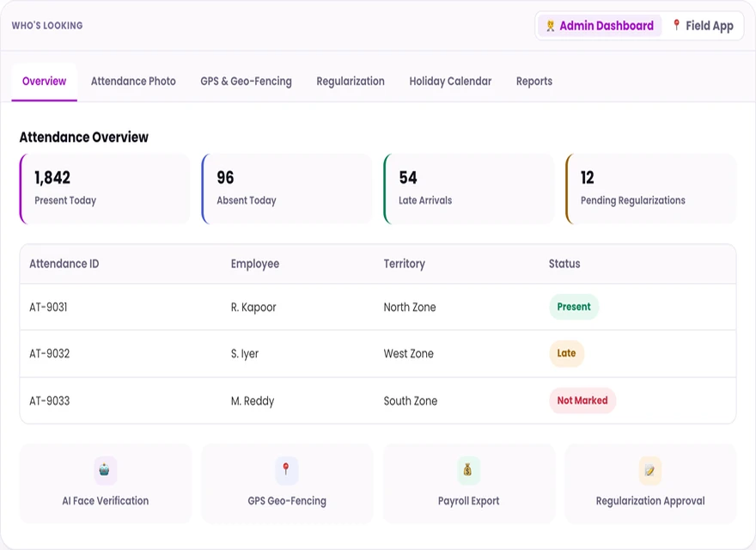Click the Absent Today card showing 96
This screenshot has width=756, height=550.
[x=287, y=189]
